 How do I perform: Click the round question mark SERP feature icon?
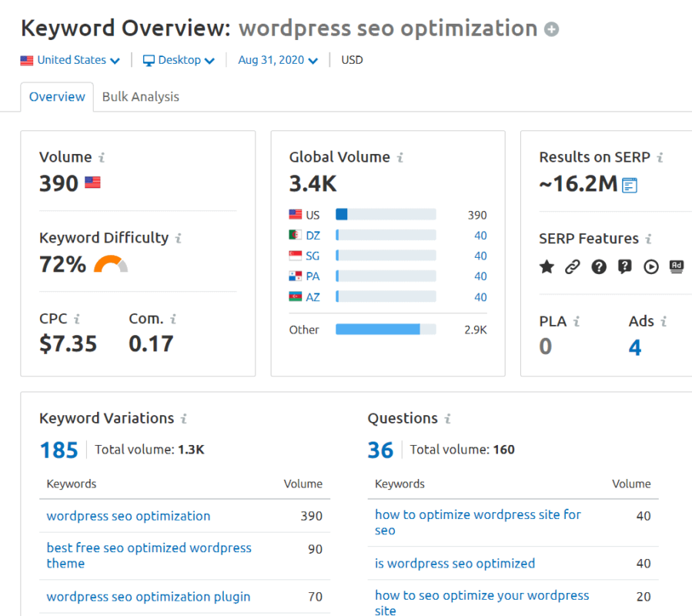tap(599, 266)
